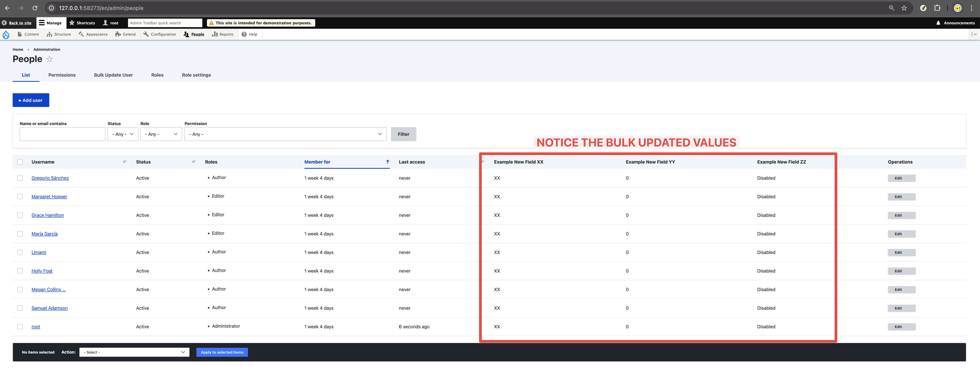This screenshot has width=980, height=375.
Task: Click the Announcements bell icon
Action: coord(938,23)
